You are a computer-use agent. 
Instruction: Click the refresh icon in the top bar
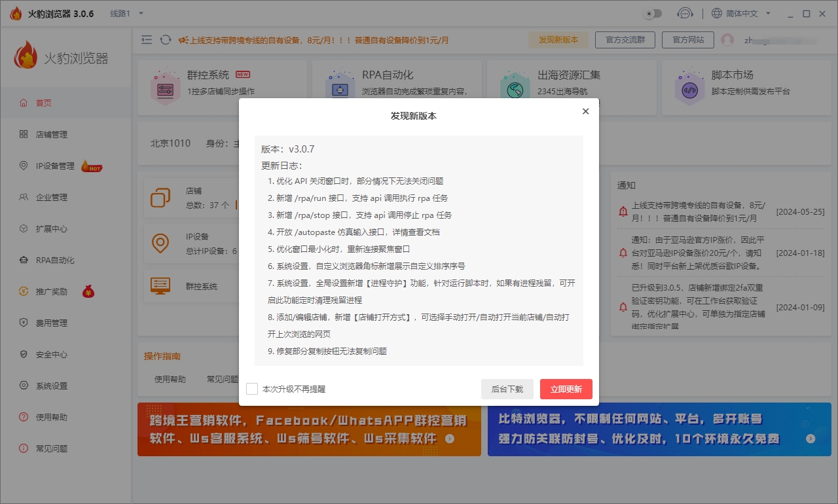click(166, 40)
